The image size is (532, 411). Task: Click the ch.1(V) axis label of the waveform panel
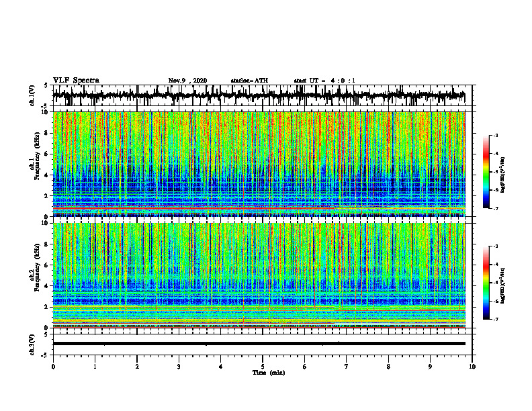(x=32, y=95)
